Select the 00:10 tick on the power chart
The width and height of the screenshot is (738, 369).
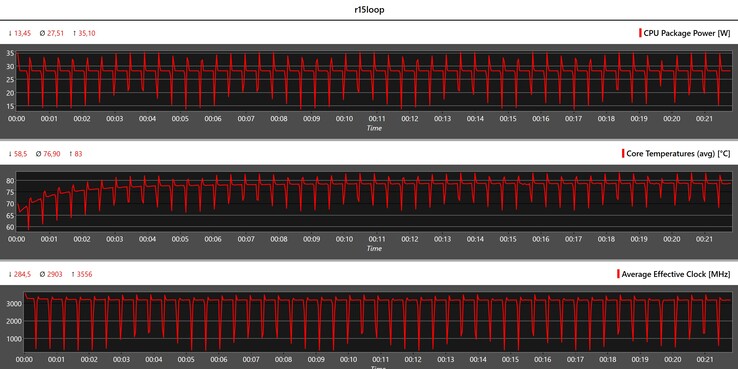[x=345, y=119]
